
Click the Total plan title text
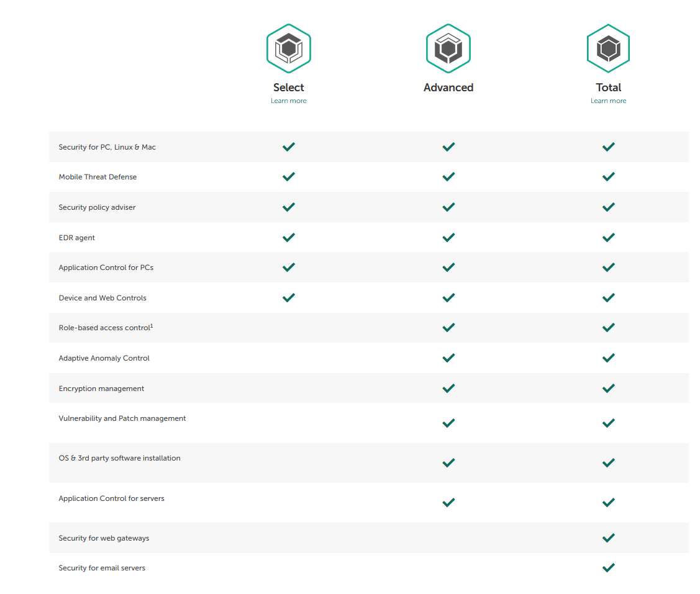pos(609,88)
